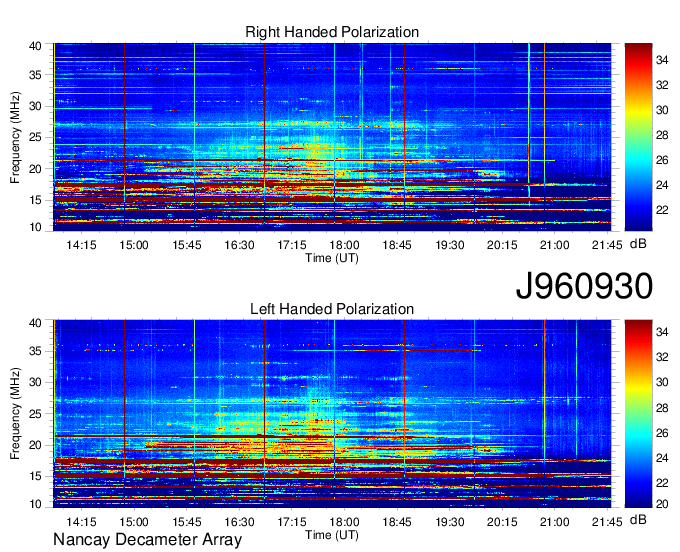Click "Frequency (MHz)" axis label of Left Handed plot

click(15, 414)
